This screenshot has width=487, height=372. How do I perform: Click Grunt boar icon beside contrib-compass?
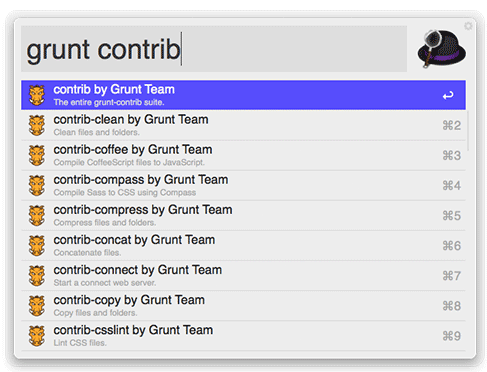click(x=37, y=185)
